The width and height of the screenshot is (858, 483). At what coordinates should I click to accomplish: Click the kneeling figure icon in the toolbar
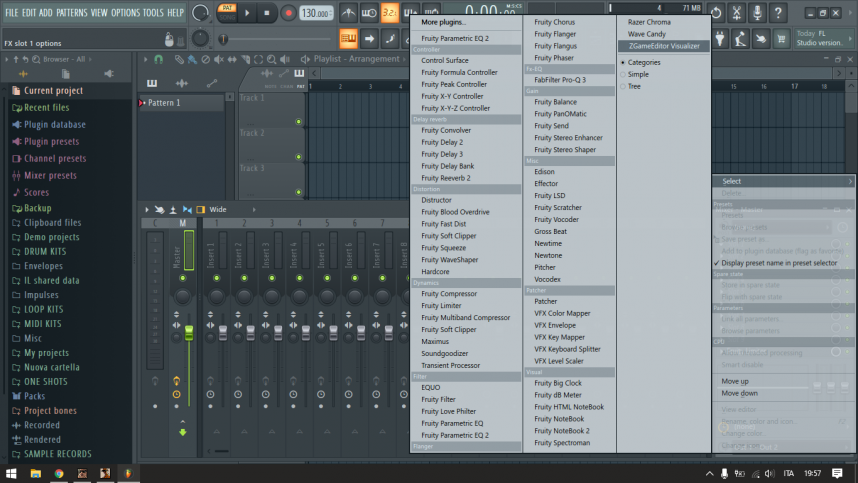pos(740,38)
